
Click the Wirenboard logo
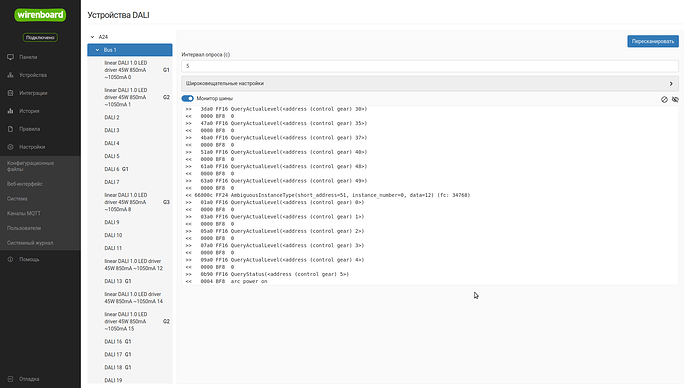tap(40, 15)
